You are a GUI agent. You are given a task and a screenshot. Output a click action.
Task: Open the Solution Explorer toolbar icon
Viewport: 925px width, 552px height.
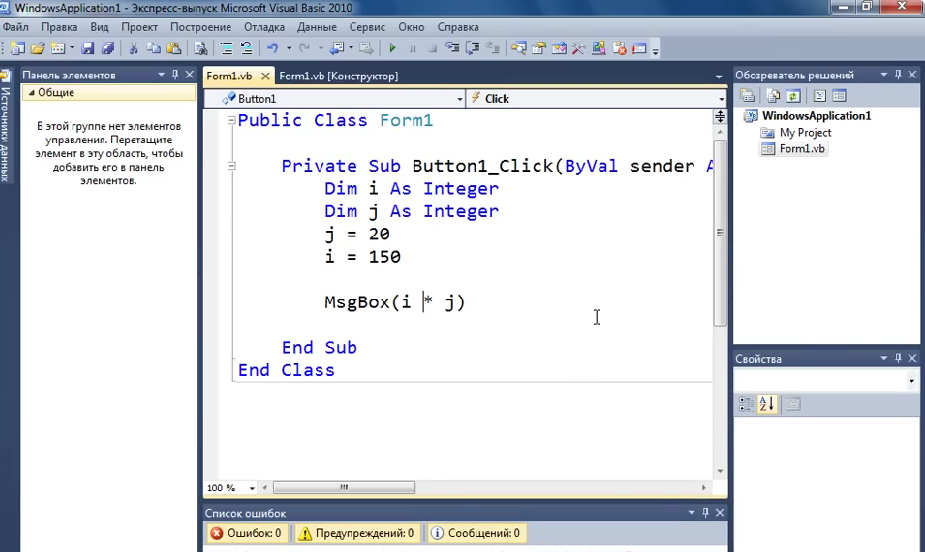(x=519, y=48)
